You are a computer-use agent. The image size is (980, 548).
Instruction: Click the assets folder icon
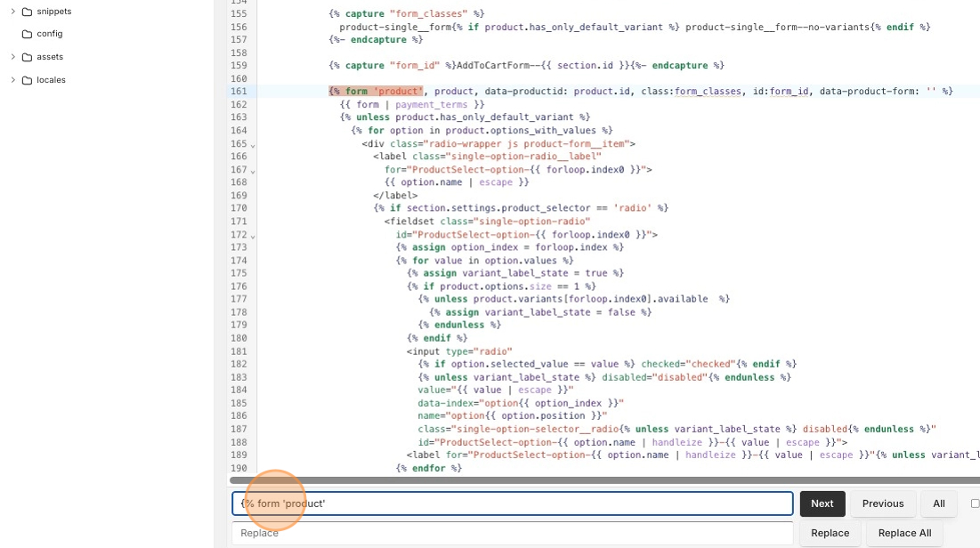(x=27, y=57)
